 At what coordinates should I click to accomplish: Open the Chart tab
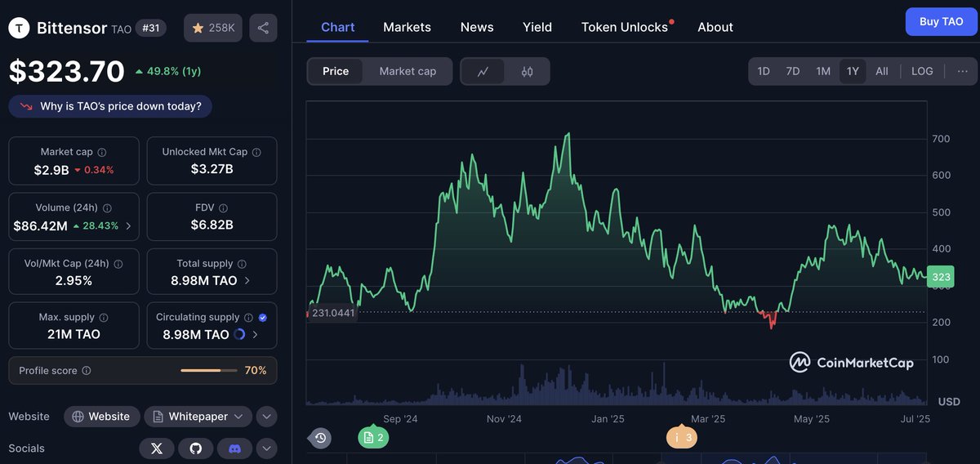click(338, 27)
